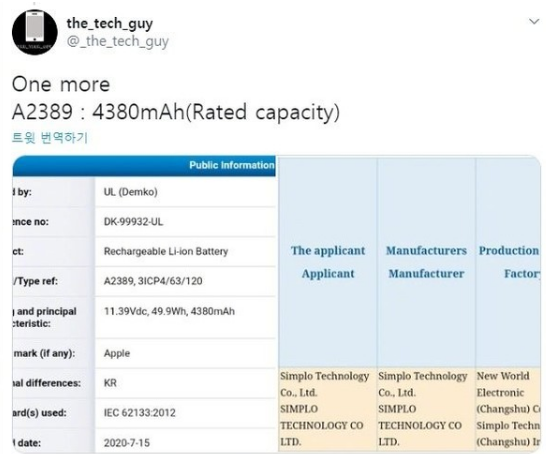Click the Production Factory column header
The height and width of the screenshot is (454, 546).
(508, 261)
